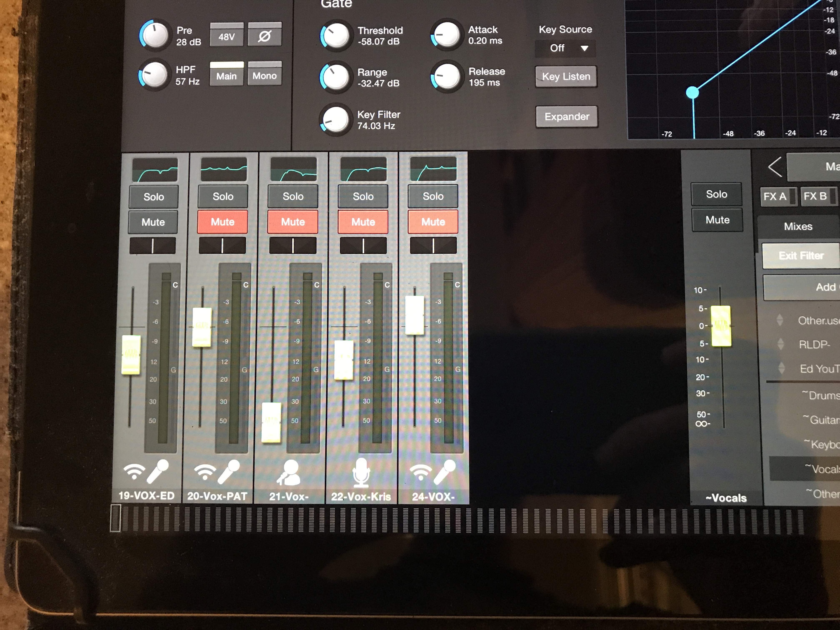Open the EQ curve thumbnail on 19-VOX-ED
This screenshot has height=630, width=840.
click(155, 170)
